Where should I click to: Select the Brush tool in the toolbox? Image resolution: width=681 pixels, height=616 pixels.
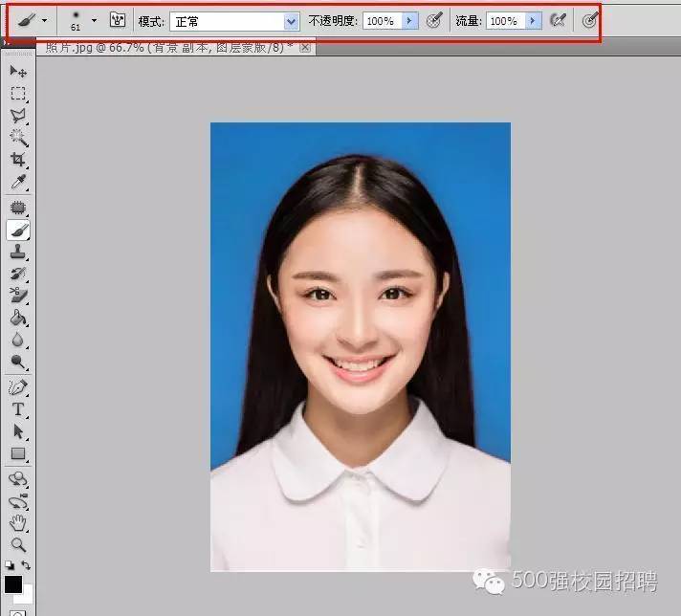tap(18, 230)
